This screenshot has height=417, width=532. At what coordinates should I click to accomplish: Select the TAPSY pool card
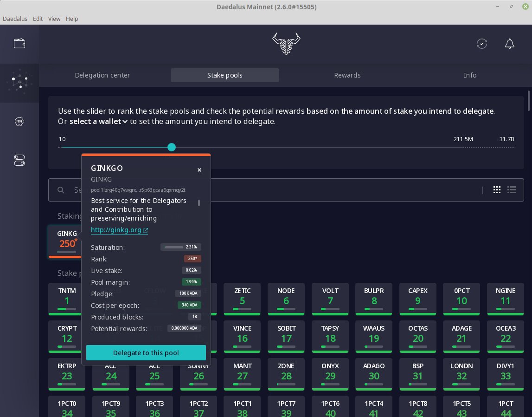[330, 337]
